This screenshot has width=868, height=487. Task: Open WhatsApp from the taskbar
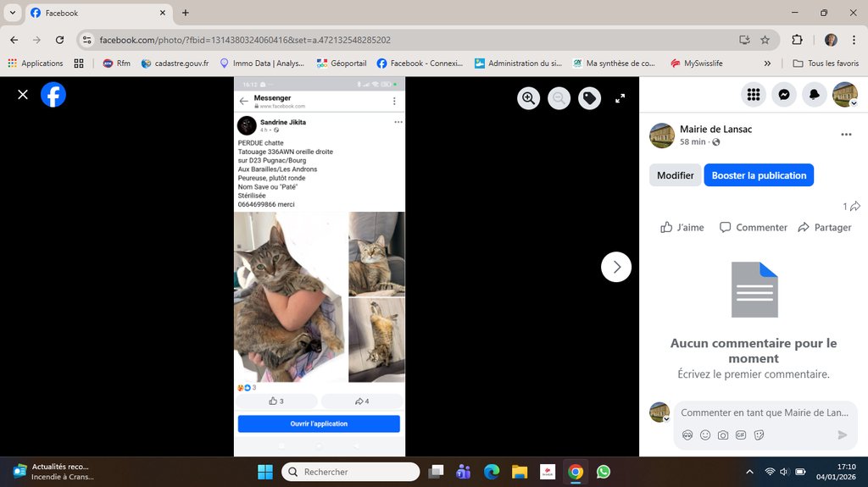603,472
